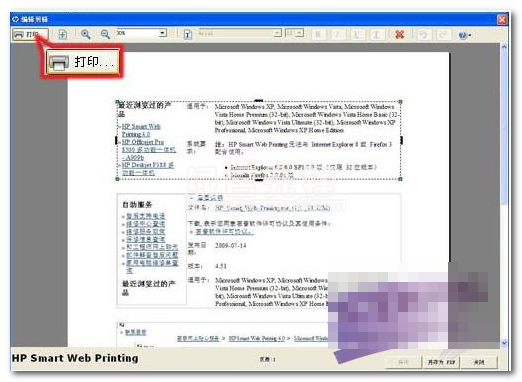Toggle italic formatting

click(337, 34)
